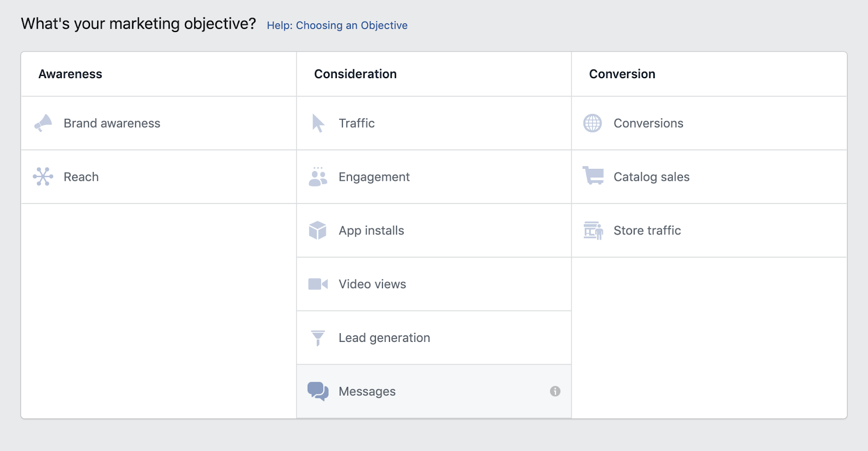The image size is (868, 451).
Task: Open the info tooltip for Messages
Action: [555, 391]
